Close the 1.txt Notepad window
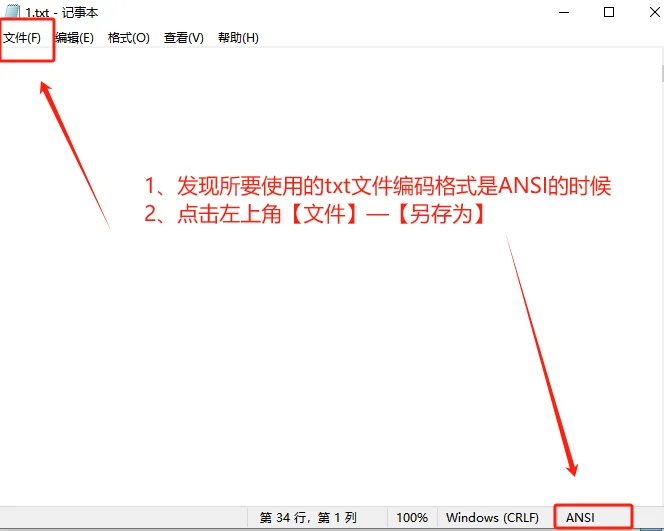The width and height of the screenshot is (664, 531). pos(654,12)
